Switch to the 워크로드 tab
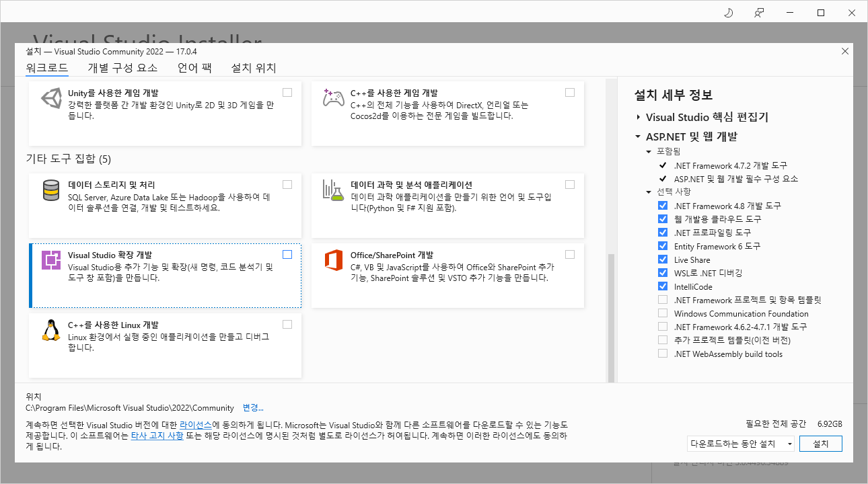This screenshot has height=484, width=868. tap(46, 68)
